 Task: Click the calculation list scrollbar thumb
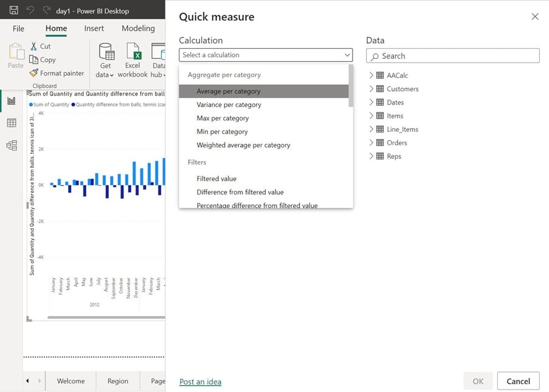pyautogui.click(x=351, y=86)
